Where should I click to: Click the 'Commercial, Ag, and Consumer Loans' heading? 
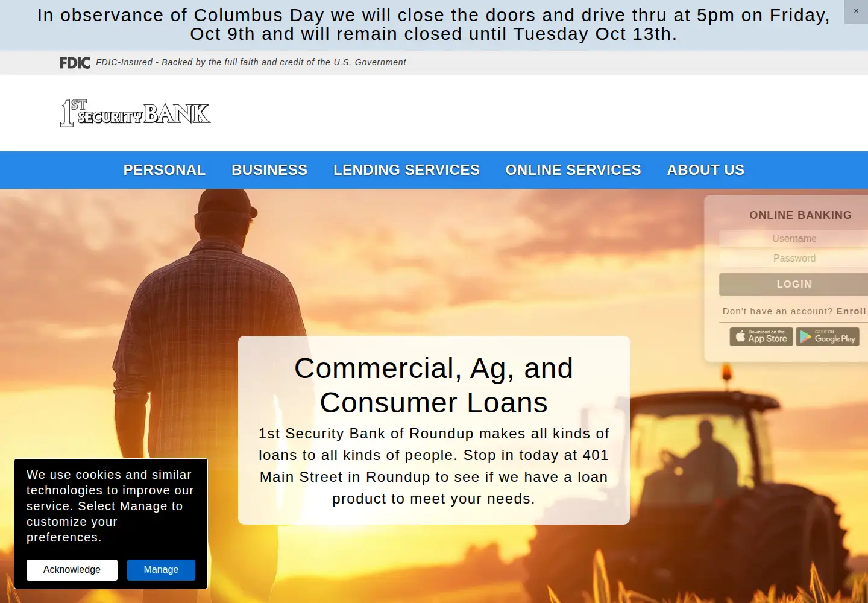click(434, 385)
